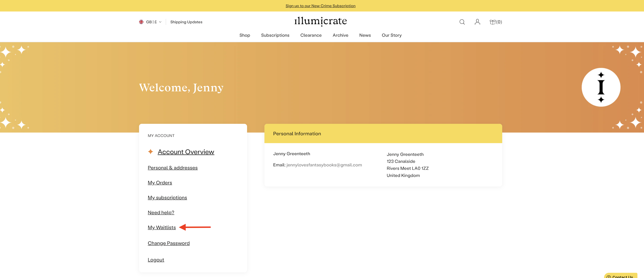The width and height of the screenshot is (644, 278).
Task: Open the Archive page
Action: (340, 35)
